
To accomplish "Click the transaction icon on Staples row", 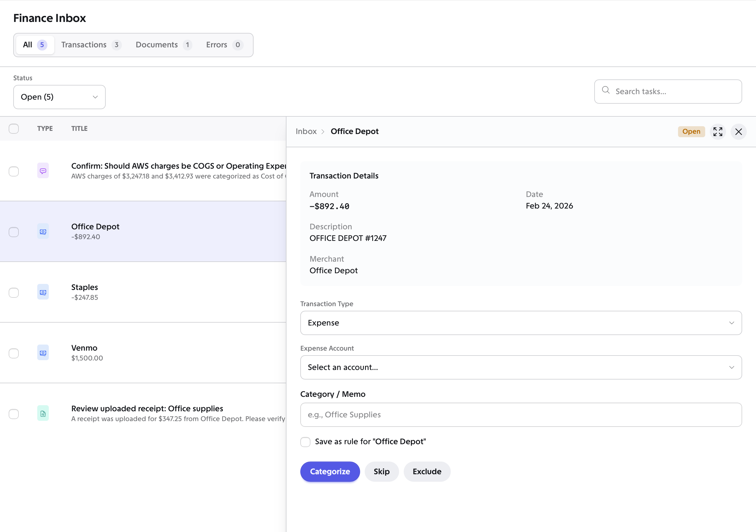I will 43,292.
